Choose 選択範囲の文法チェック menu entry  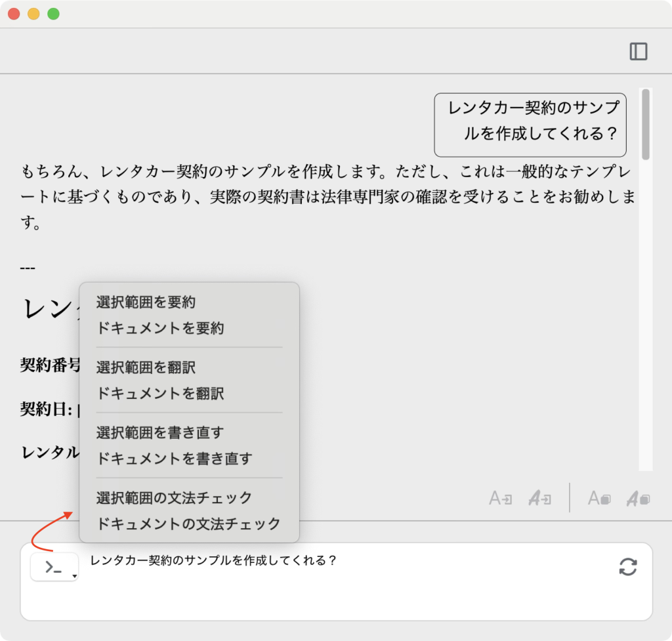point(174,498)
